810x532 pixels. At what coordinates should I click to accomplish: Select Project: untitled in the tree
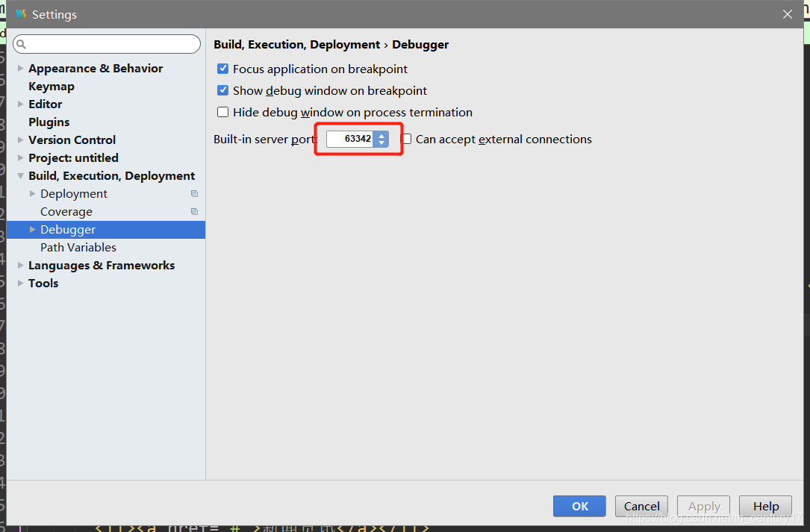click(x=73, y=157)
